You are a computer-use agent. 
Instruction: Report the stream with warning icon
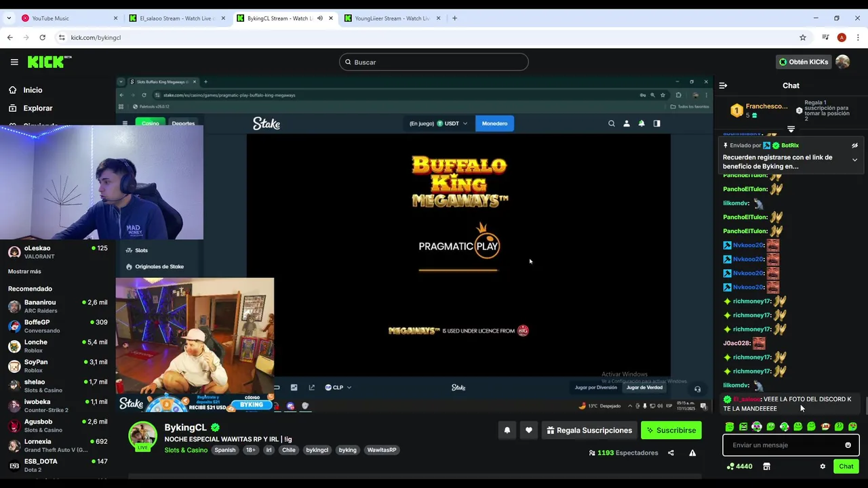tap(692, 453)
